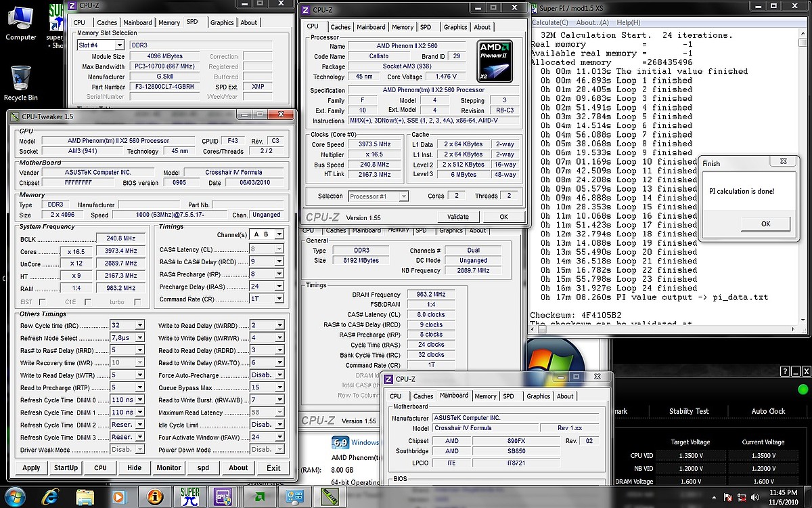This screenshot has height=508, width=812.
Task: Click the orange info icon in the taskbar
Action: (x=155, y=496)
